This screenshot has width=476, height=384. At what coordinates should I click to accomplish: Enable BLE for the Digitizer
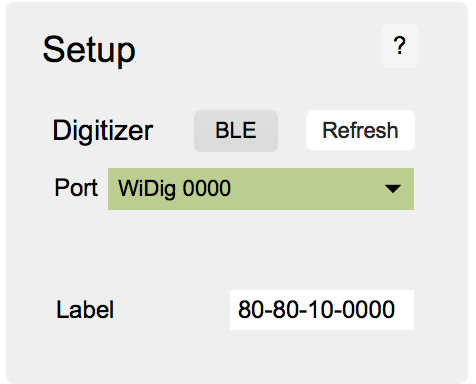point(236,131)
